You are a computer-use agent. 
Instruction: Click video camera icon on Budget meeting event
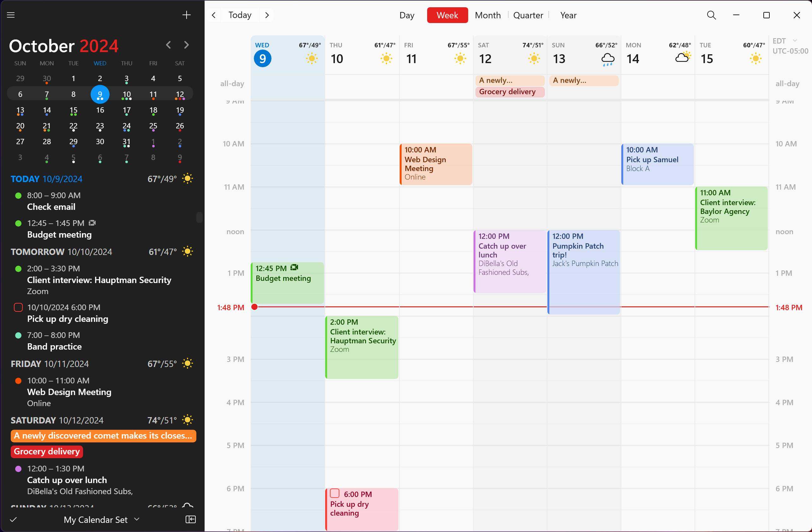pos(294,268)
